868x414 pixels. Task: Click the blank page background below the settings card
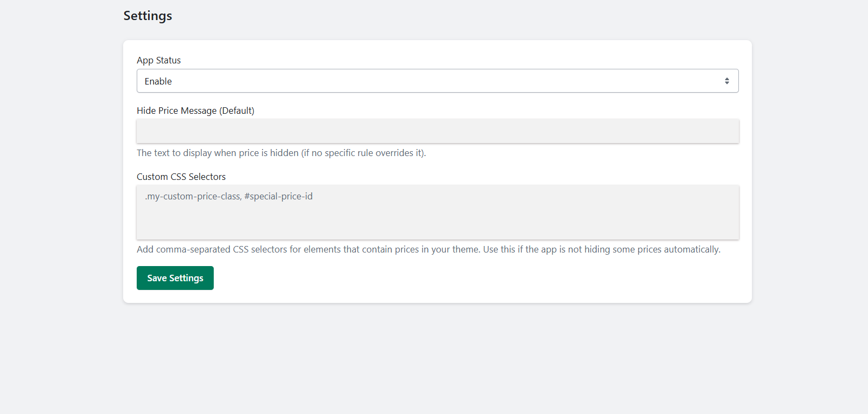434,358
